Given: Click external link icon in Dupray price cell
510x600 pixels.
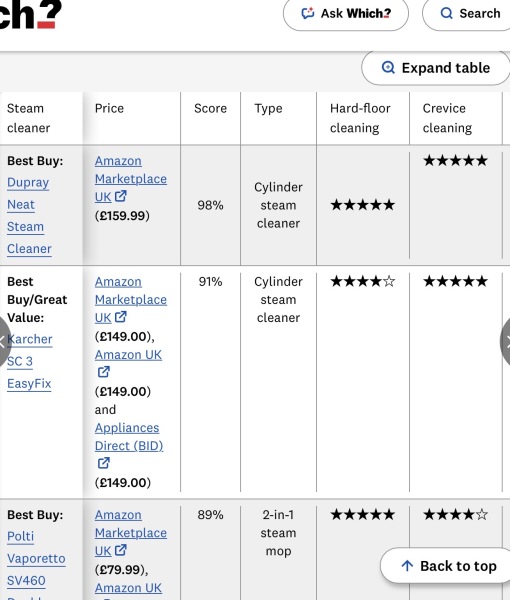Looking at the screenshot, I should pyautogui.click(x=121, y=196).
